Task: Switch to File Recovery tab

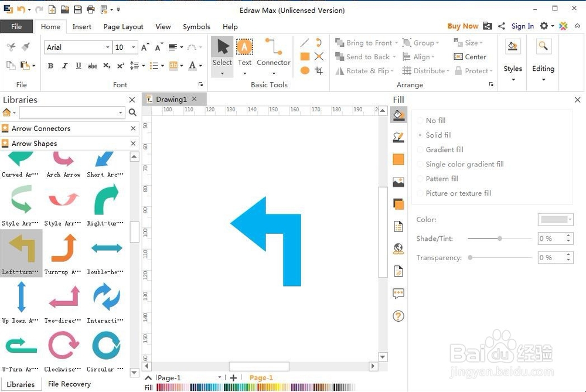Action: (x=70, y=384)
